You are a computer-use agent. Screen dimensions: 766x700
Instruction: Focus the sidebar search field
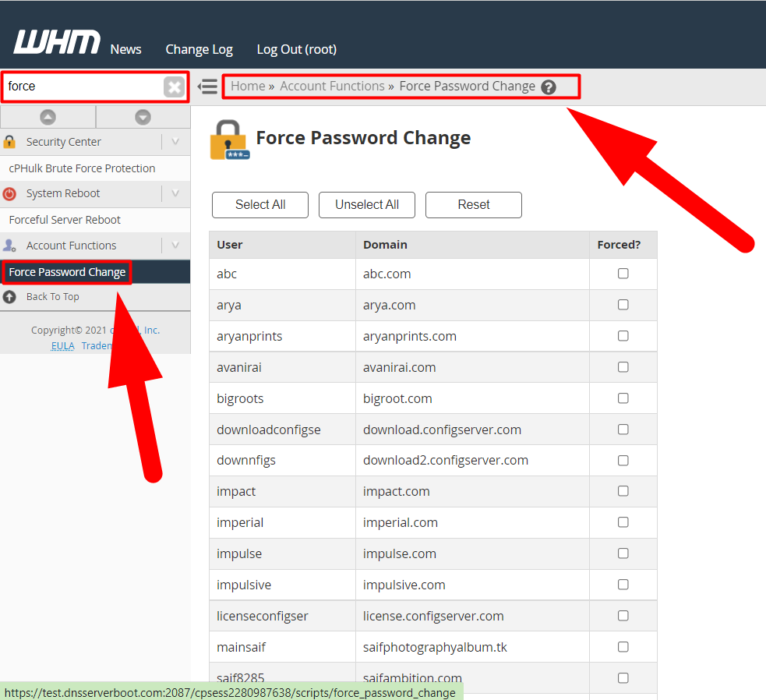[83, 87]
